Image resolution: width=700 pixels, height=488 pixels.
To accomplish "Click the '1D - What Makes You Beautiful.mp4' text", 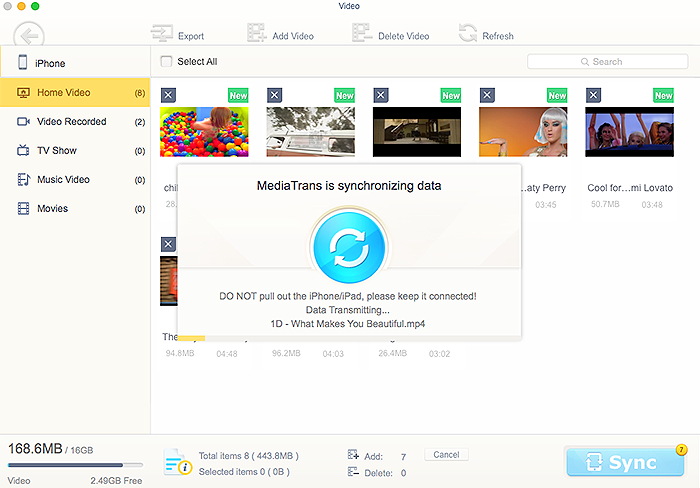I will click(x=348, y=324).
